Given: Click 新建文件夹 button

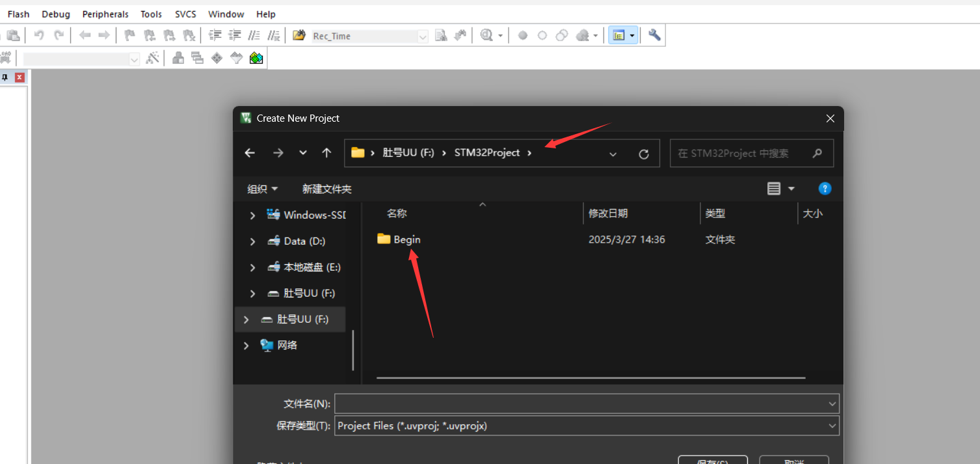Looking at the screenshot, I should (327, 189).
